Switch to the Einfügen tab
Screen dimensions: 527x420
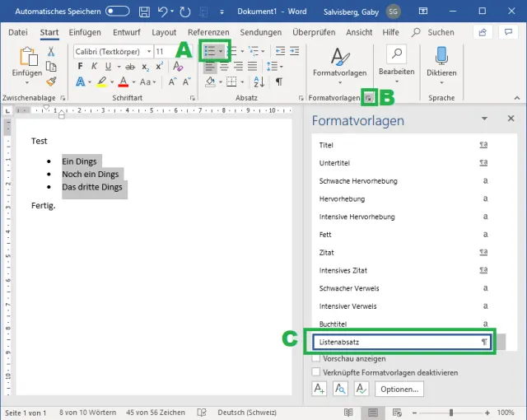[85, 32]
